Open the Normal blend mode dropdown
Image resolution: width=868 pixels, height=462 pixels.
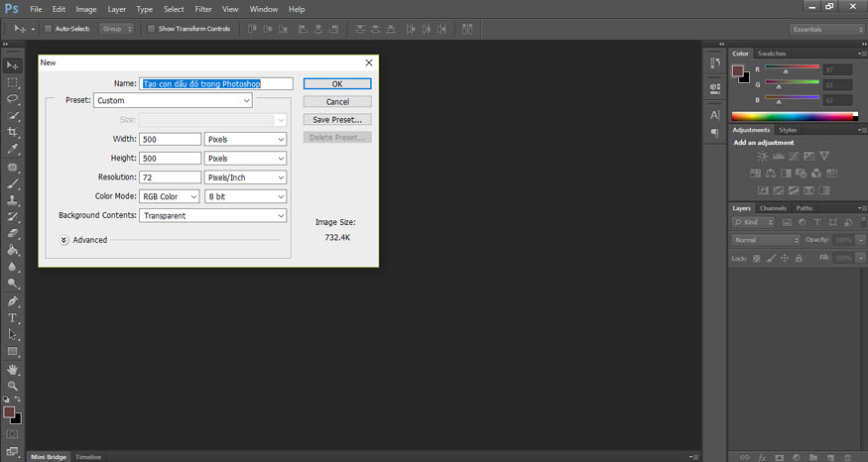766,240
